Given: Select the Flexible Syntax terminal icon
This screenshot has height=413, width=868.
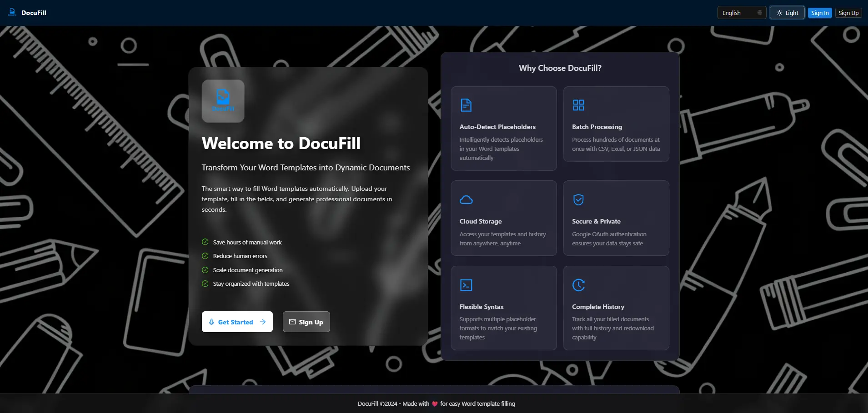Looking at the screenshot, I should (x=467, y=284).
